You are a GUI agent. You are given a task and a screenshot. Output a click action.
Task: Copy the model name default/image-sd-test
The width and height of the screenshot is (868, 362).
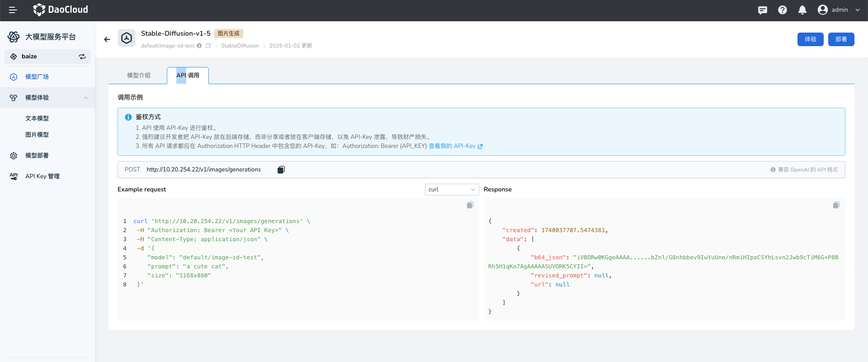click(208, 46)
